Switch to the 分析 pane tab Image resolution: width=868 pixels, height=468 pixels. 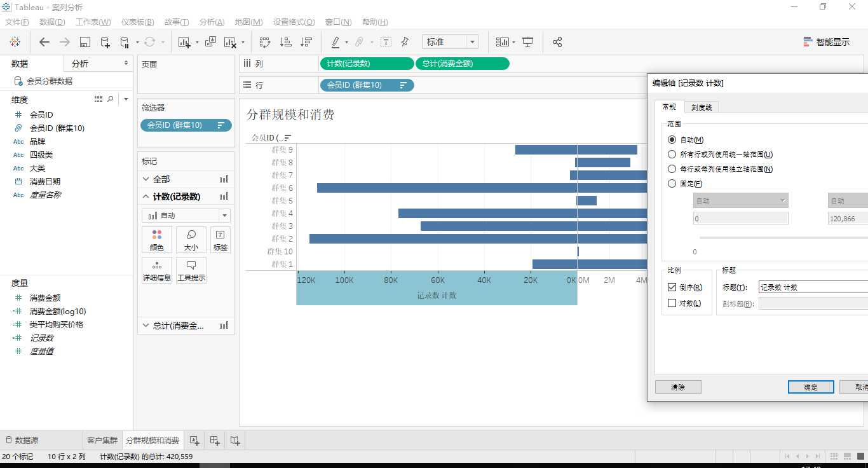[x=80, y=64]
